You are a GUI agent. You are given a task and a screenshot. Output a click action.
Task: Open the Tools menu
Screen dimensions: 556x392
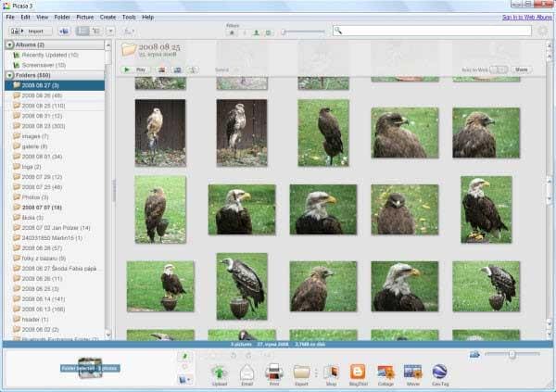pyautogui.click(x=129, y=17)
